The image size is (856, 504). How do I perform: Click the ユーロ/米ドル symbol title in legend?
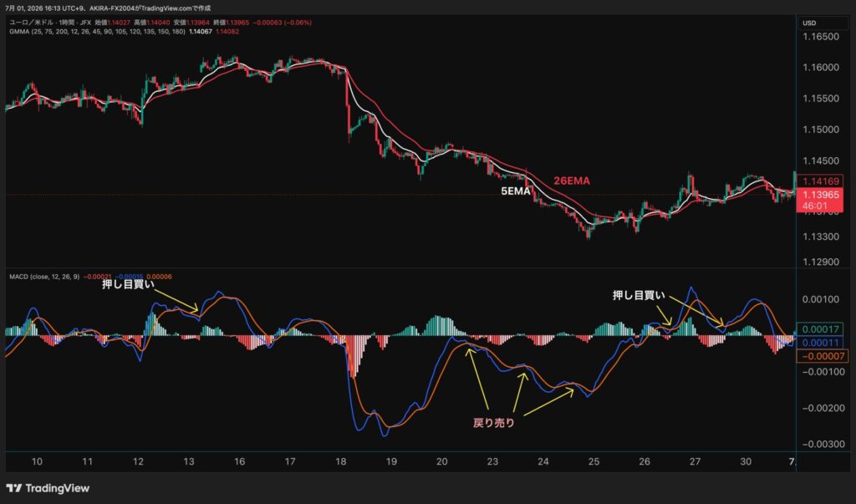click(32, 23)
